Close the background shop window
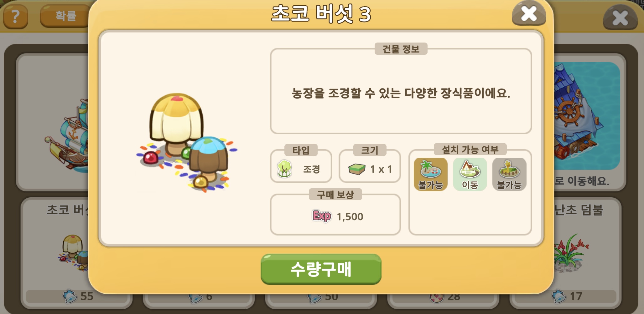The image size is (644, 314). point(620,18)
